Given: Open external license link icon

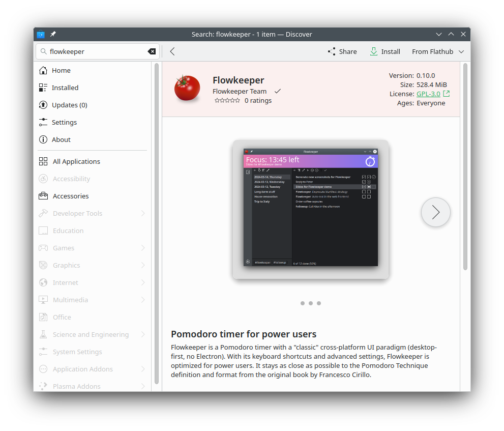Looking at the screenshot, I should pos(446,94).
